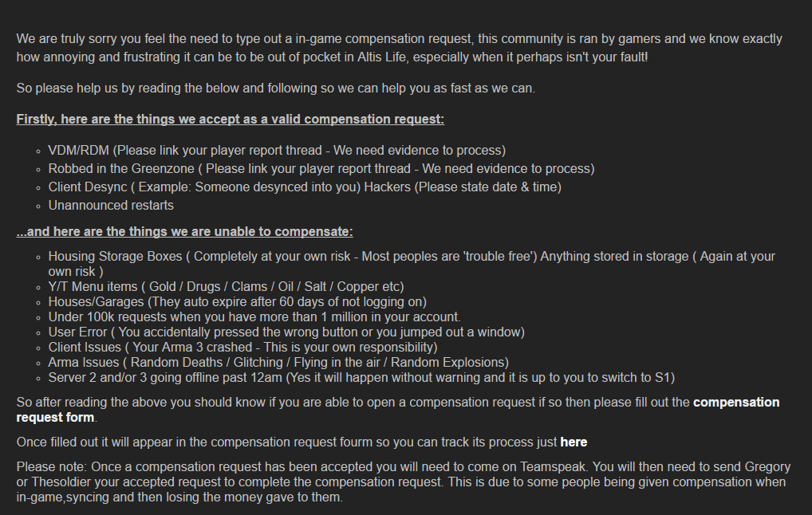Click the 'Firstly, here are the things' heading
812x515 pixels.
[230, 119]
